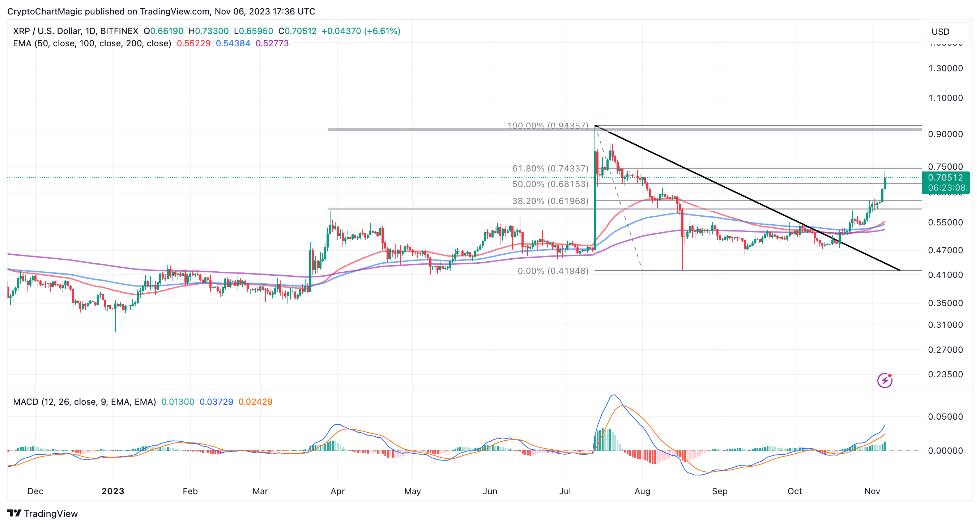Click the green 0.70512 current price label
The height and width of the screenshot is (526, 980).
click(x=945, y=178)
